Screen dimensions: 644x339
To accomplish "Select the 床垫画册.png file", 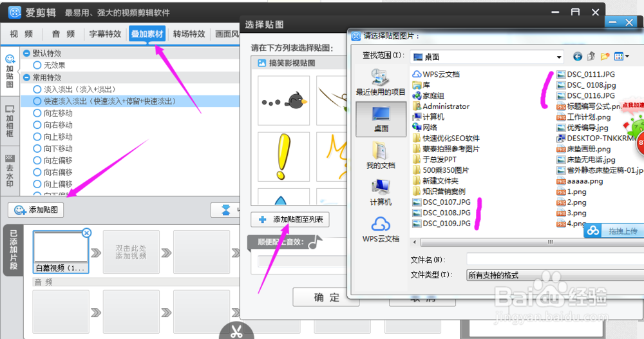I will click(x=583, y=149).
